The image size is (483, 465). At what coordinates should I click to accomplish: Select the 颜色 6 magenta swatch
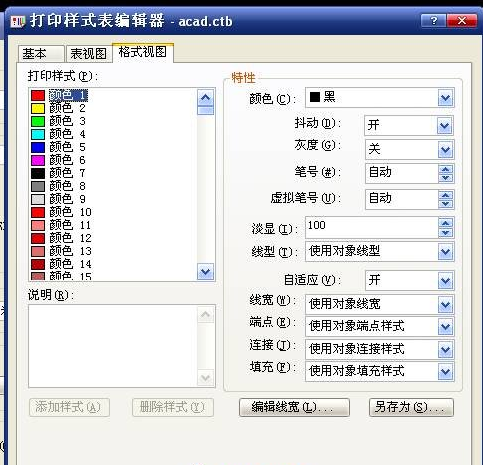[38, 160]
